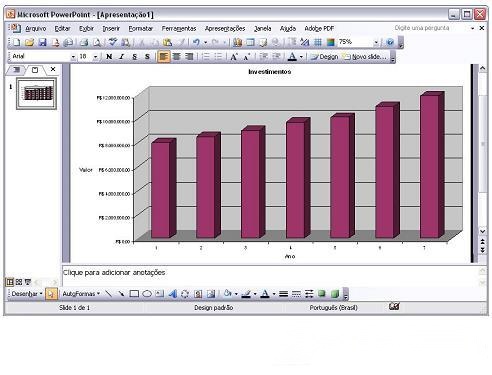The width and height of the screenshot is (492, 375).
Task: Open the Ferramentas menu
Action: [x=179, y=29]
